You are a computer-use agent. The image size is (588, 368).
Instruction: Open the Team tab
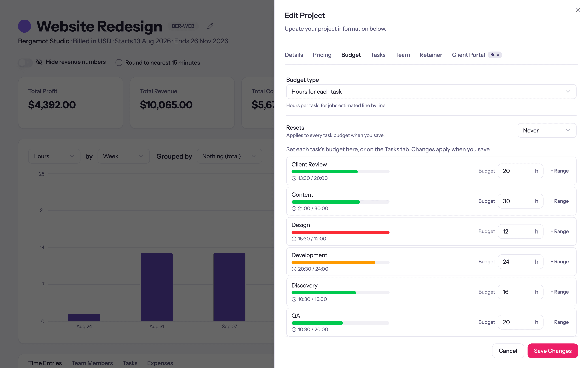click(402, 55)
